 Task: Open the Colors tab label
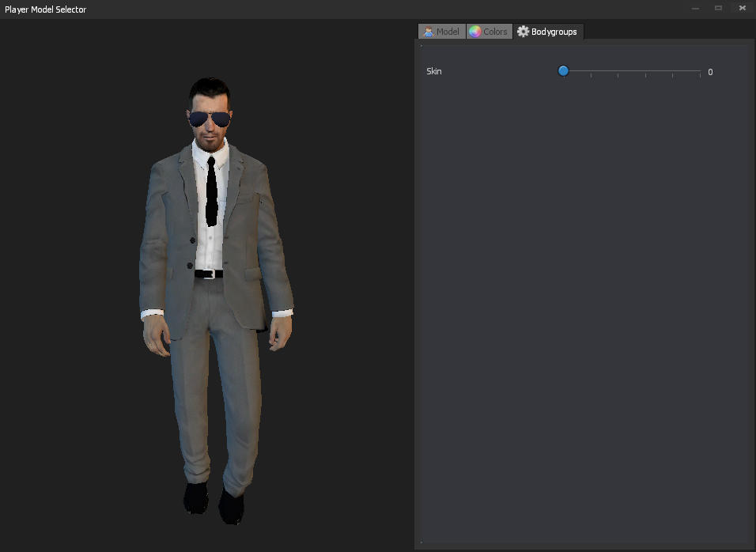[495, 32]
